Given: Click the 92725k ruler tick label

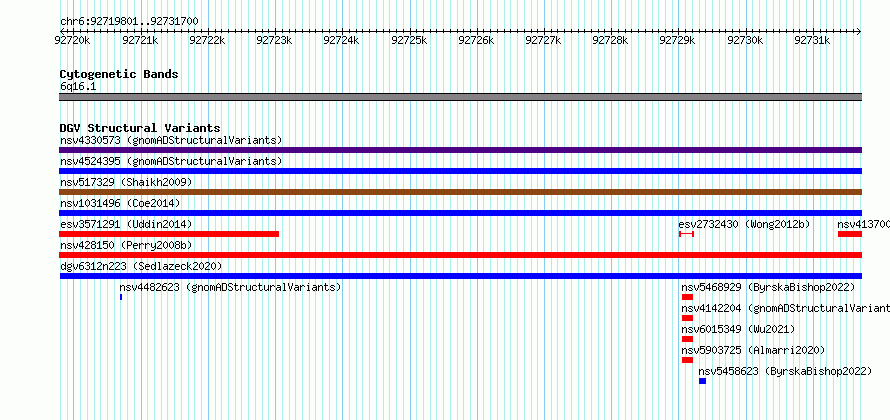Looking at the screenshot, I should [409, 40].
